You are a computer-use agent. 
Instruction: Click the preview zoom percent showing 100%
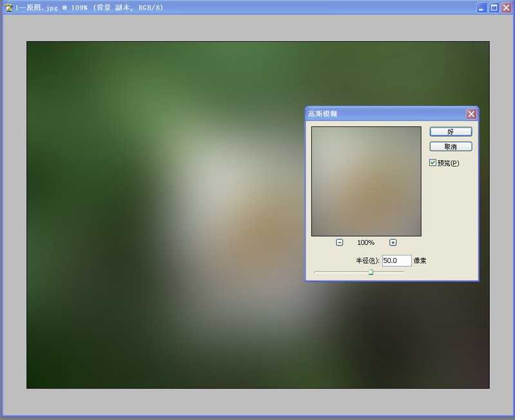coord(366,242)
